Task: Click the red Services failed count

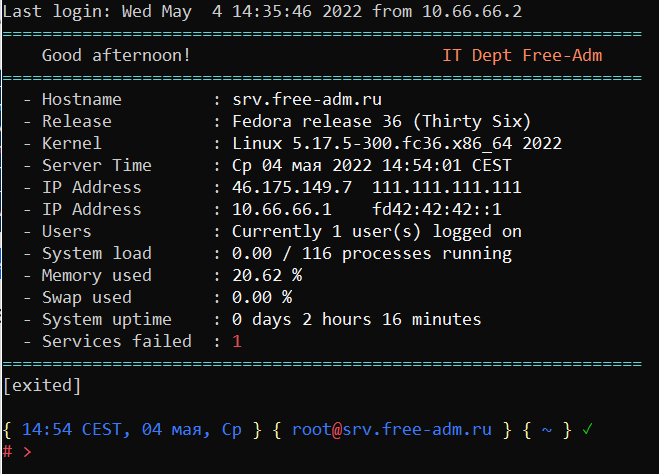Action: (x=237, y=341)
